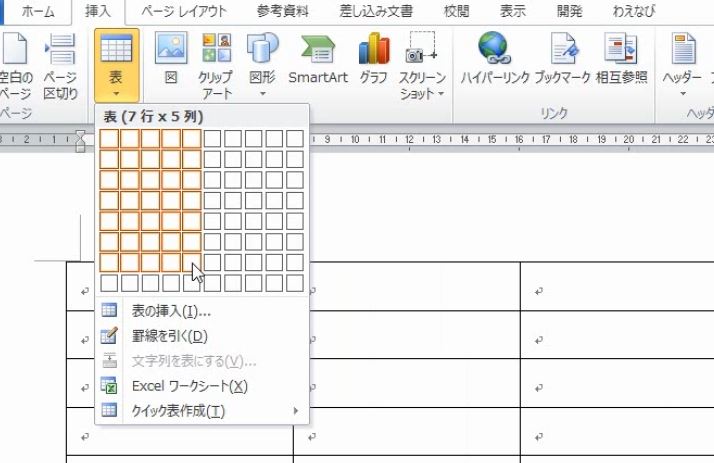The image size is (714, 463).
Task: Switch to the 表示 view tab
Action: (513, 11)
